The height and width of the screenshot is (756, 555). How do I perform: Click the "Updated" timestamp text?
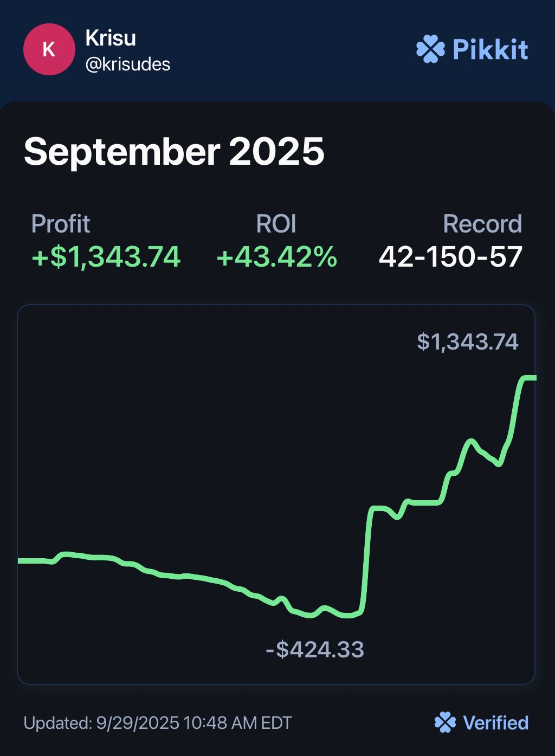point(158,722)
